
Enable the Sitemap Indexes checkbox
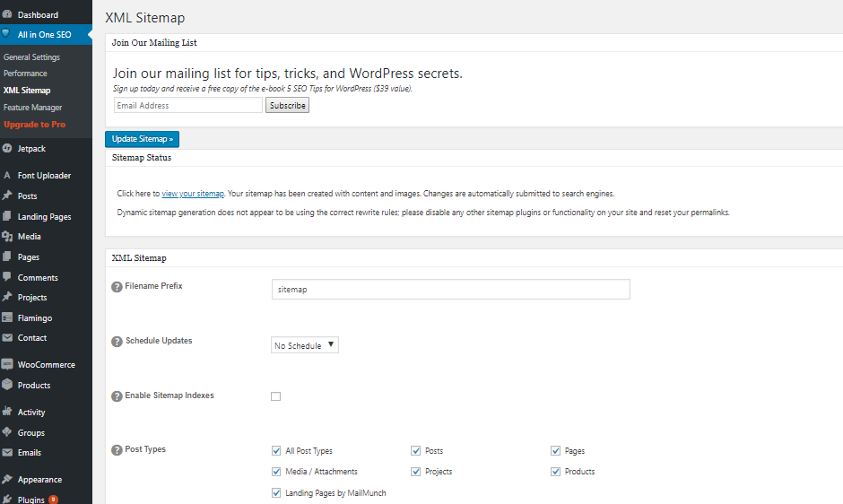tap(276, 396)
